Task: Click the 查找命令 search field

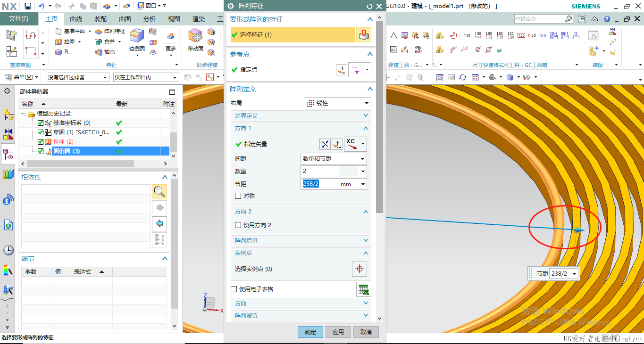Action: tap(538, 19)
